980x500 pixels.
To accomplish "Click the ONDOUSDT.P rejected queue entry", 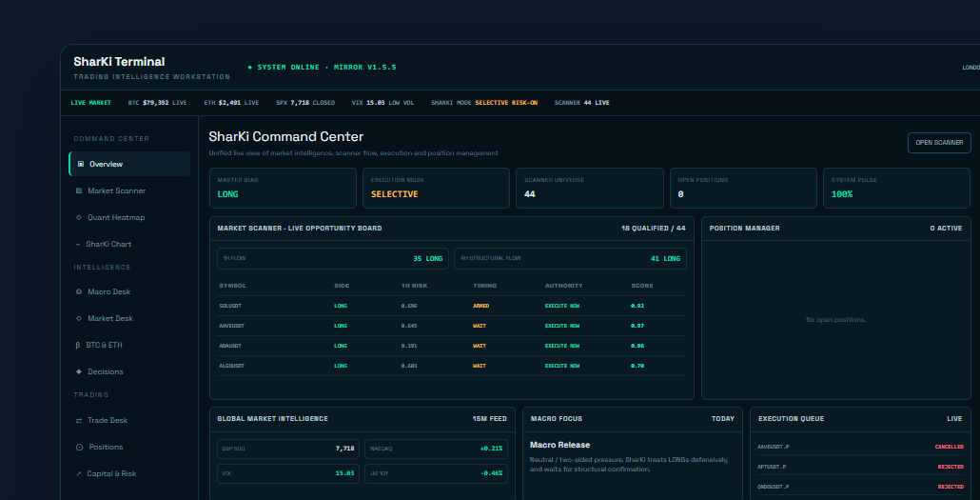I will (861, 487).
